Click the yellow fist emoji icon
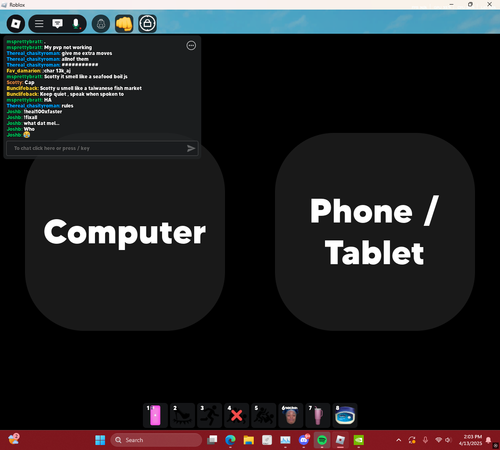 point(124,24)
